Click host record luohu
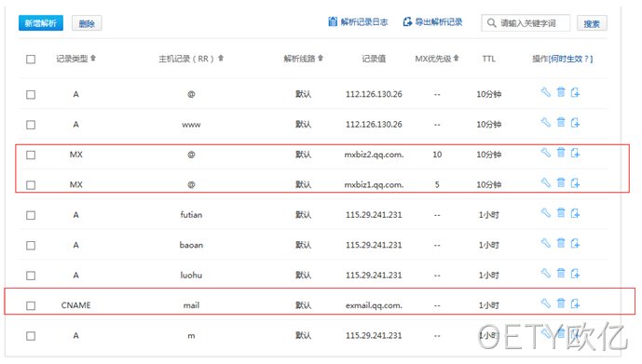642x364 pixels. pyautogui.click(x=191, y=275)
